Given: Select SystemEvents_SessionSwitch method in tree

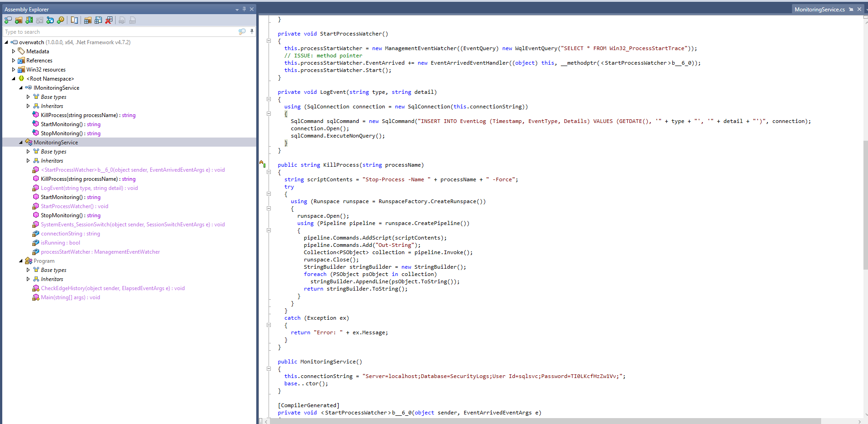Looking at the screenshot, I should [133, 225].
